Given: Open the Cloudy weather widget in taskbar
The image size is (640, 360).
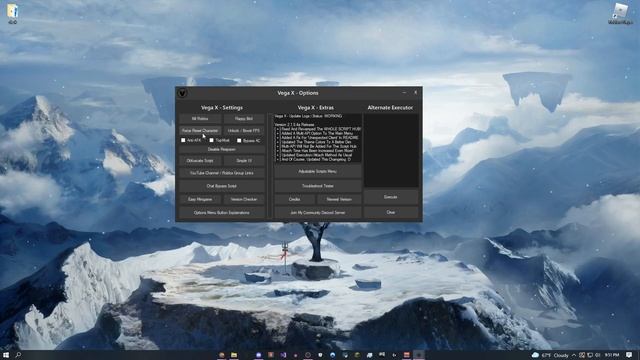Looking at the screenshot, I should (x=550, y=355).
